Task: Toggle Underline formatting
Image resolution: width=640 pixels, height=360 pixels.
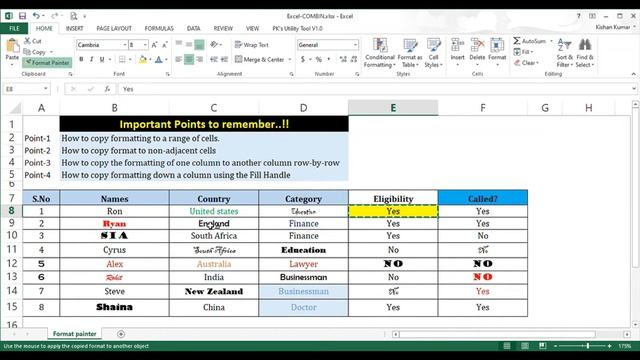Action: click(x=102, y=60)
